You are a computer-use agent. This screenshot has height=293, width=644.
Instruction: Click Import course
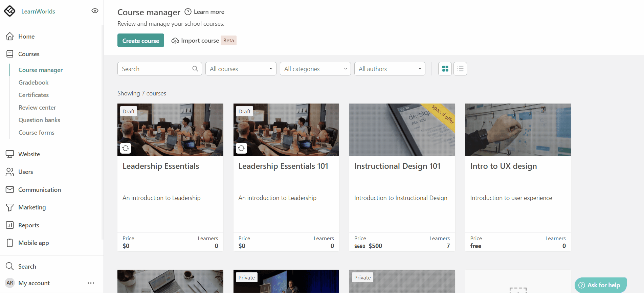200,41
